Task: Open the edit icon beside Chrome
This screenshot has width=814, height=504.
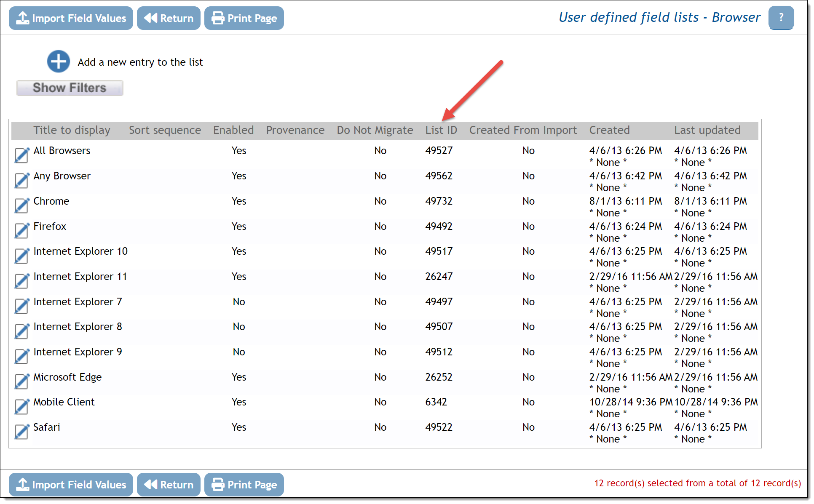Action: 21,205
